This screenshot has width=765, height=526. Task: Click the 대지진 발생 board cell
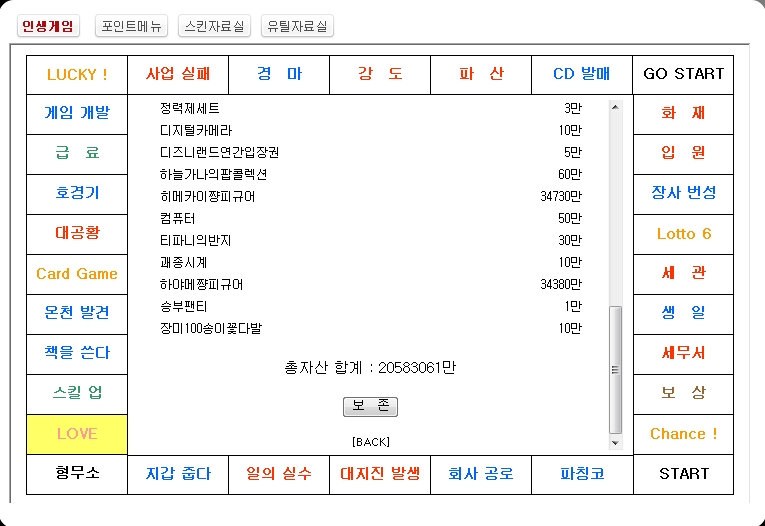(380, 474)
